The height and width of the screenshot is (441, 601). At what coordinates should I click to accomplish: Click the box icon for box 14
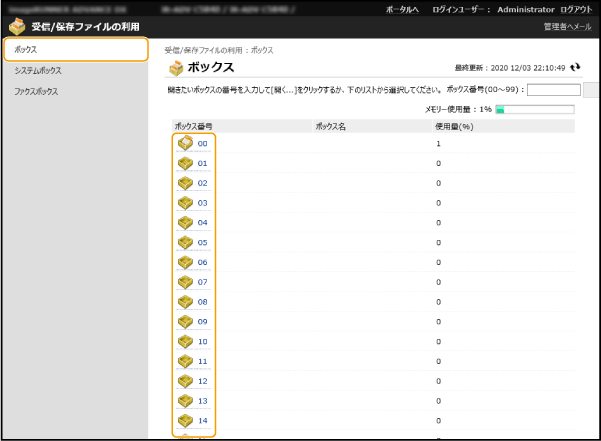click(185, 420)
